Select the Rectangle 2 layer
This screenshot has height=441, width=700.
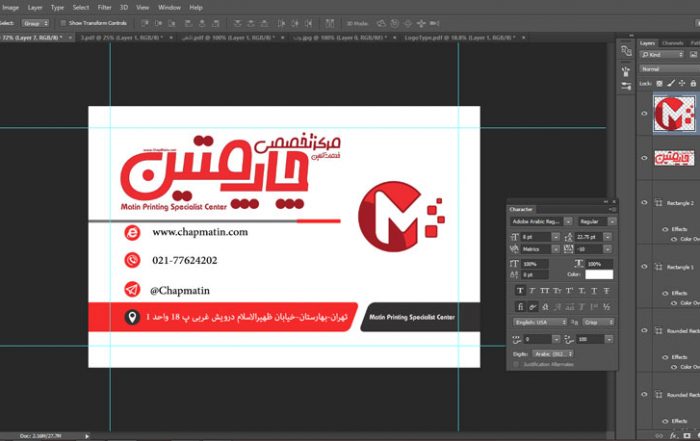680,203
